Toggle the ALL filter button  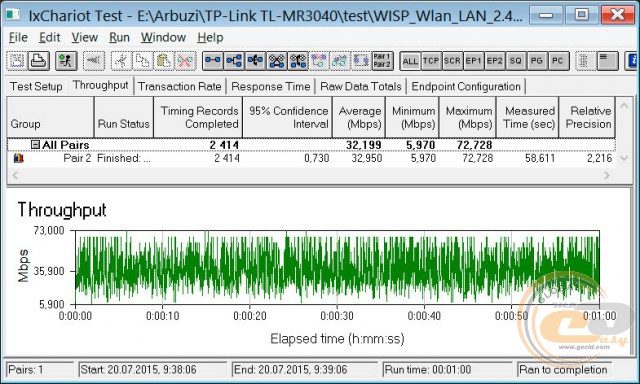click(410, 61)
